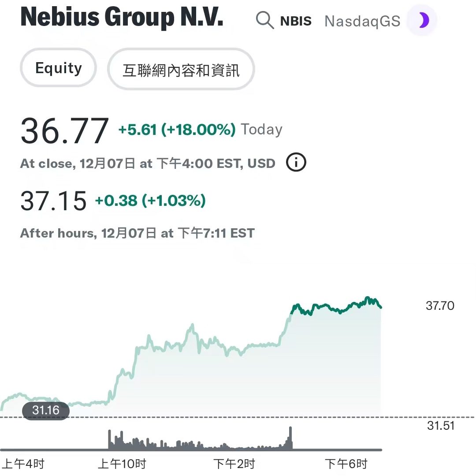Click the 37.15 after hours price
Screen dimensions: 476x476
(53, 201)
